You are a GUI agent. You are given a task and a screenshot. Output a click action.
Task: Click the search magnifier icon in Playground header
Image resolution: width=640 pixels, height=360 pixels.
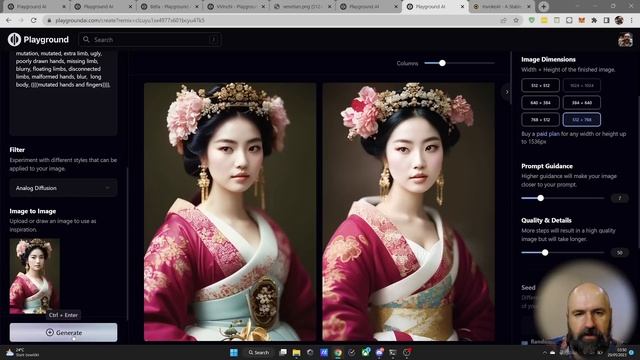pos(86,40)
